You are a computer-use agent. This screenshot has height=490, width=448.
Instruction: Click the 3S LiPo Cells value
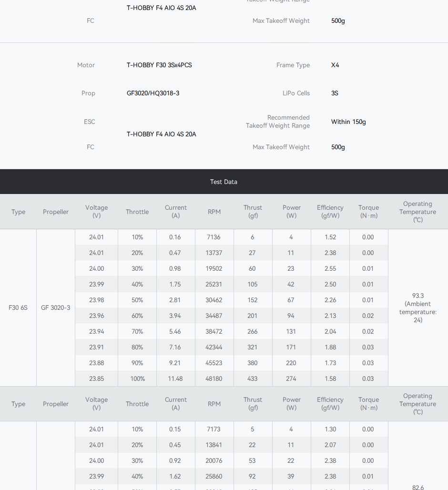click(x=335, y=93)
